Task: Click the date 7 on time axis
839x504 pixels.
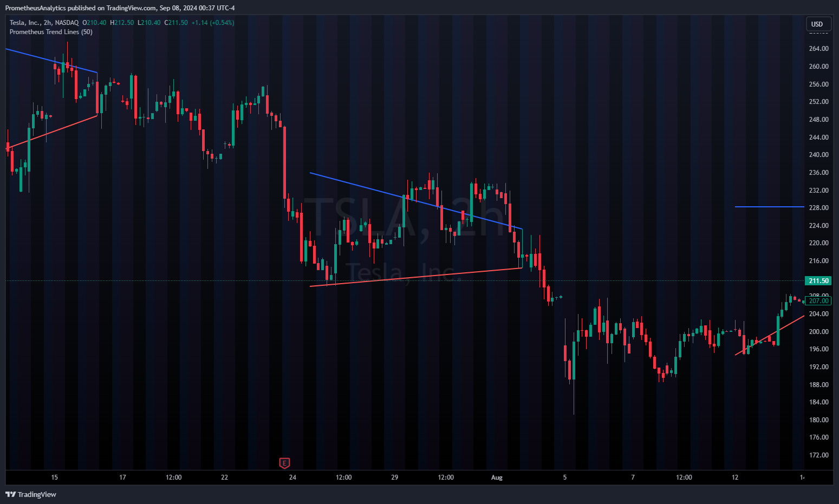Action: 633,477
